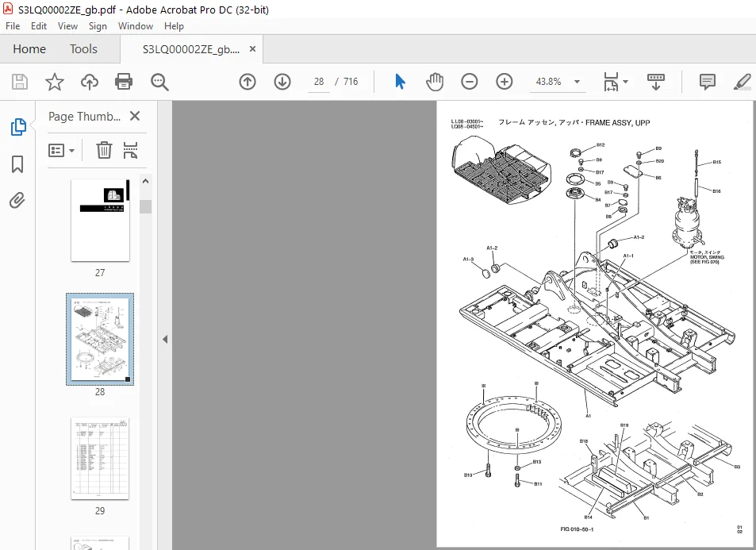Image resolution: width=756 pixels, height=550 pixels.
Task: Switch to the Tools tab
Action: coord(83,49)
